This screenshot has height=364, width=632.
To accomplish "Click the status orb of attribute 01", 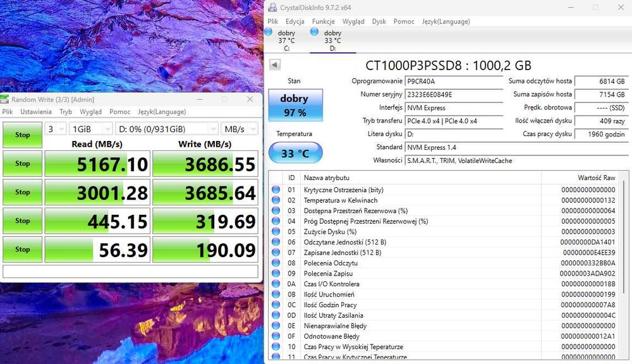I will pos(276,190).
